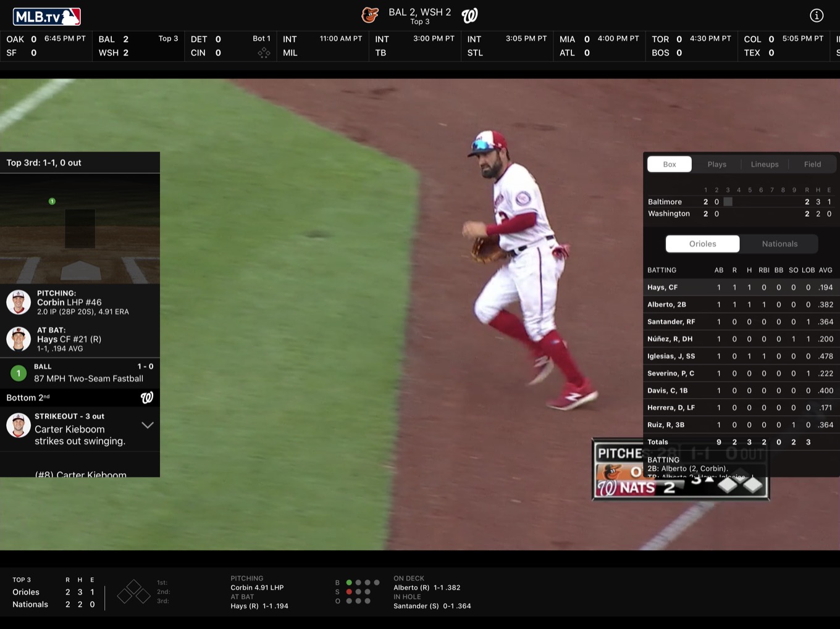Select Santander, RF batting row
This screenshot has height=629, width=840.
(x=741, y=322)
